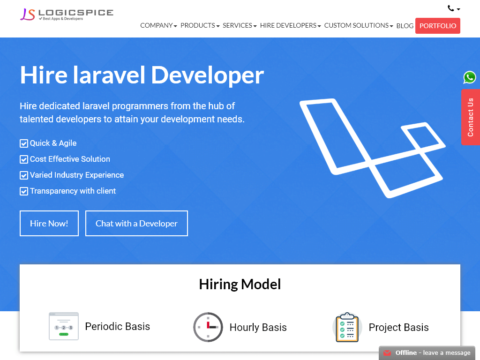Toggle the Transparency with client checkbox

click(x=24, y=191)
